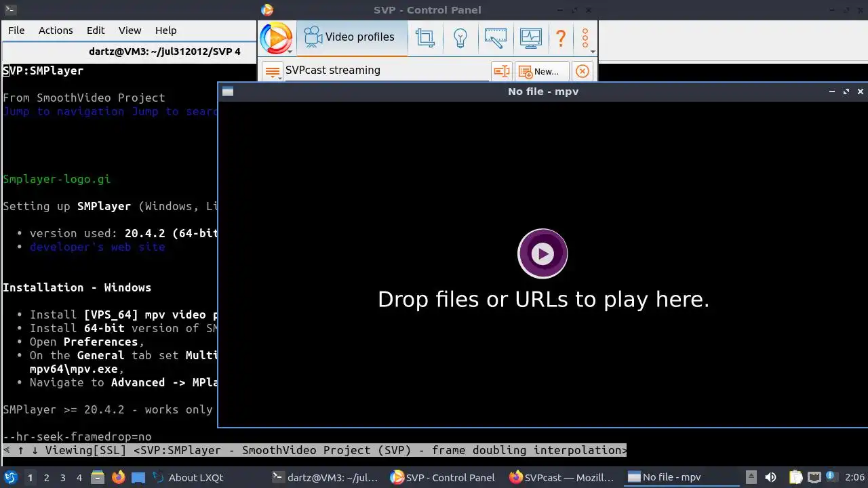Open the SVP help question mark
Screen dimensions: 868x488
click(x=561, y=37)
